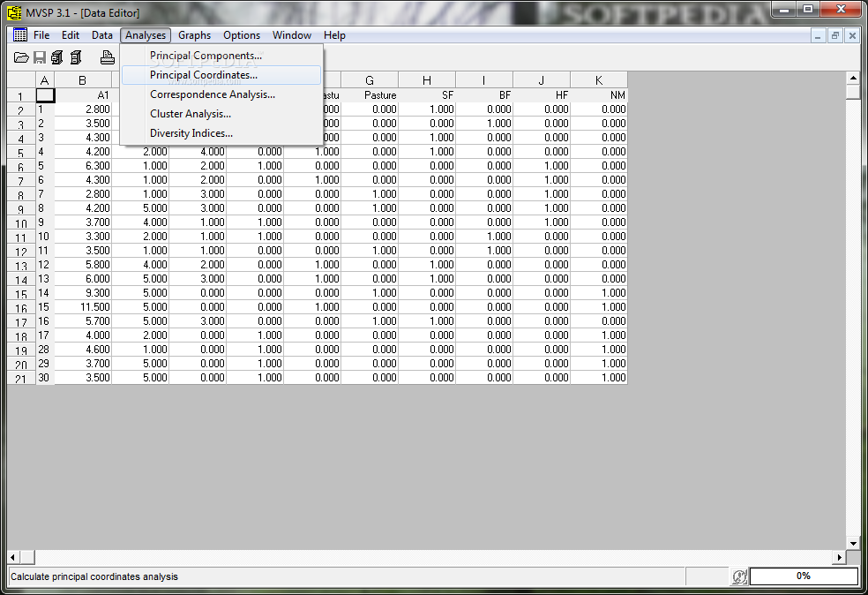The height and width of the screenshot is (595, 868).
Task: Open the Options menu
Action: [242, 35]
